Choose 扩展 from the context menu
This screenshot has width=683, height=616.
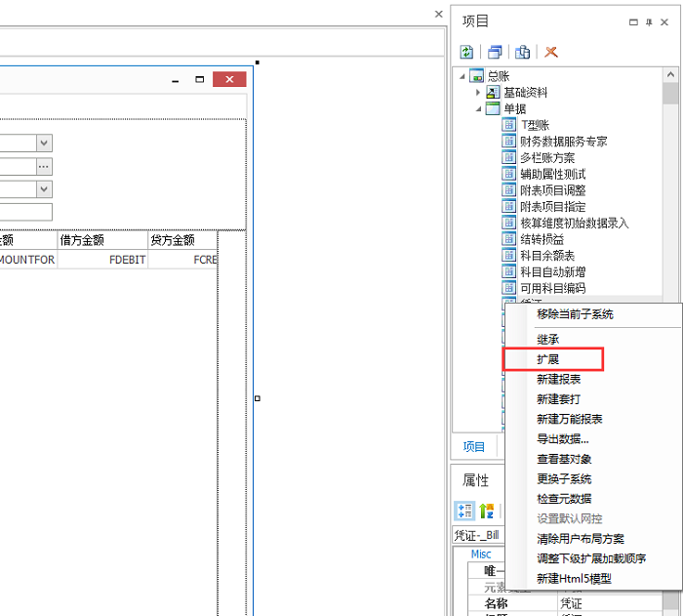click(548, 359)
